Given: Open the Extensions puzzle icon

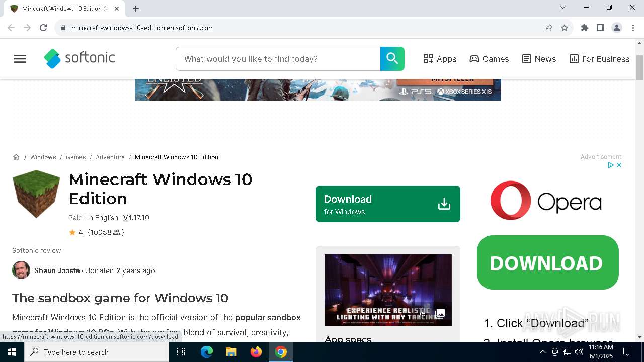Looking at the screenshot, I should (585, 28).
